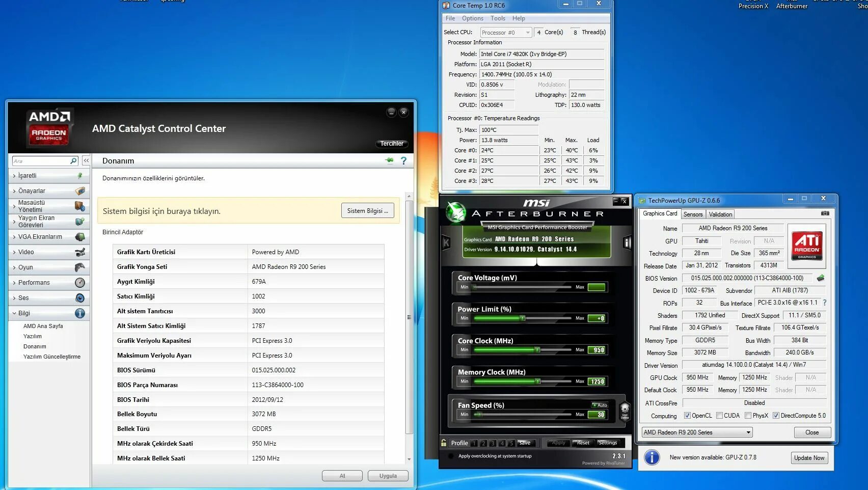
Task: Open Help menu in Core Temp
Action: (x=519, y=18)
